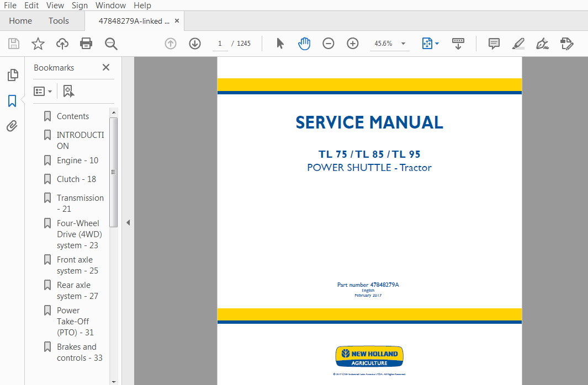The width and height of the screenshot is (588, 385).
Task: Click the SERVICE MANUAL title text
Action: 369,122
